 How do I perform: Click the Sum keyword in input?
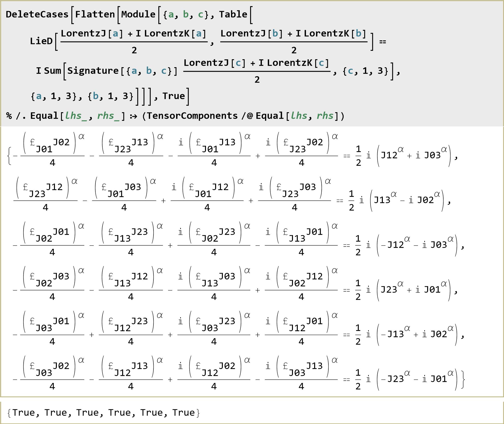click(52, 71)
